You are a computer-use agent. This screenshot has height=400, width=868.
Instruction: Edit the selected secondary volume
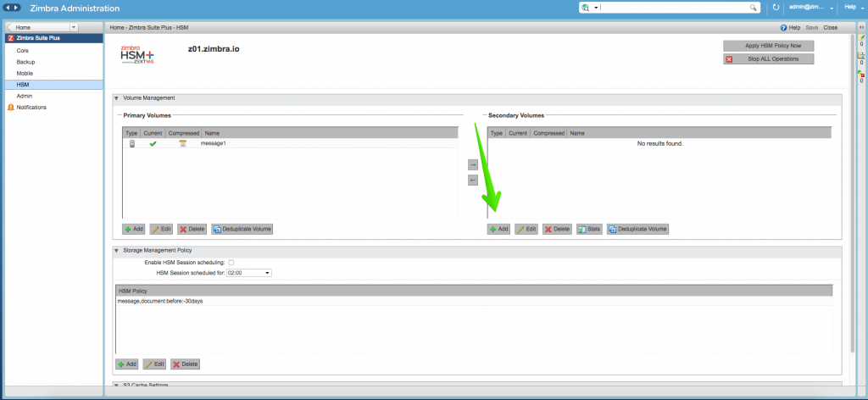click(526, 229)
